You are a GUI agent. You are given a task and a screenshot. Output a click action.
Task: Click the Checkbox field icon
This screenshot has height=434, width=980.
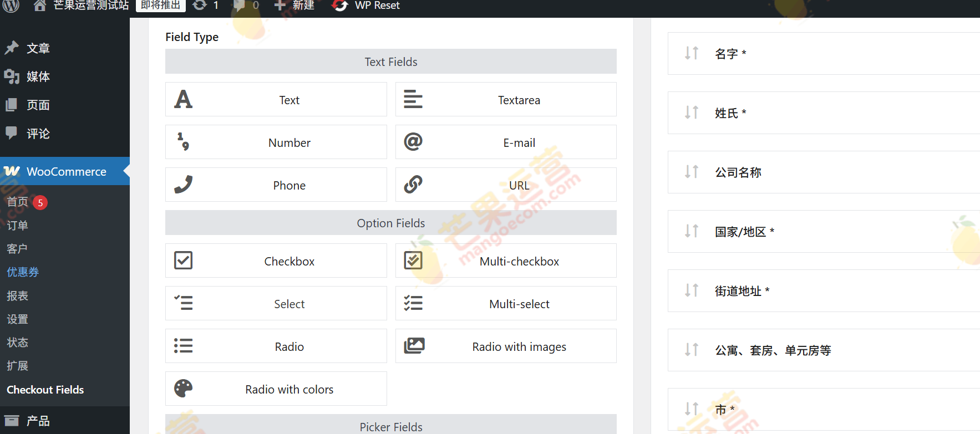184,260
